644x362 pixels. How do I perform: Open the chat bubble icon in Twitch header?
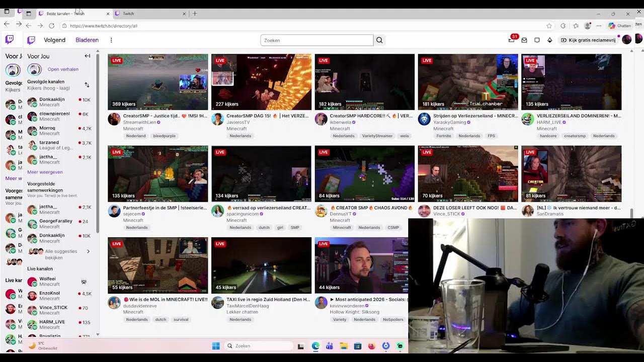(537, 40)
